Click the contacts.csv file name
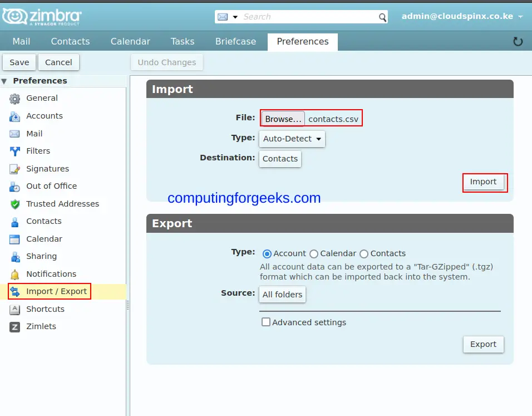The image size is (532, 416). coord(333,119)
